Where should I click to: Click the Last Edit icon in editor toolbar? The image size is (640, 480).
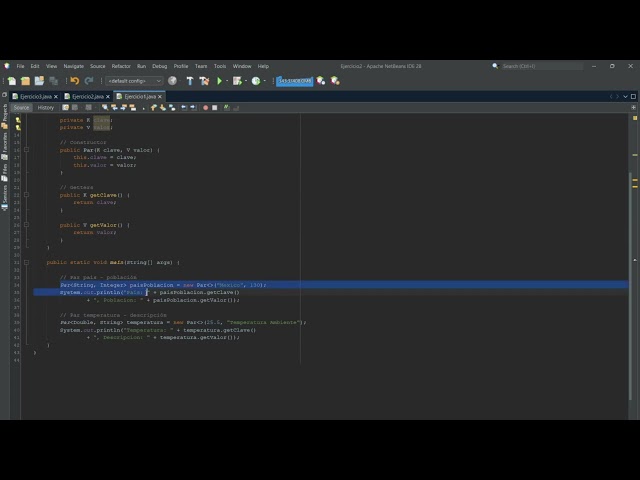click(x=65, y=108)
